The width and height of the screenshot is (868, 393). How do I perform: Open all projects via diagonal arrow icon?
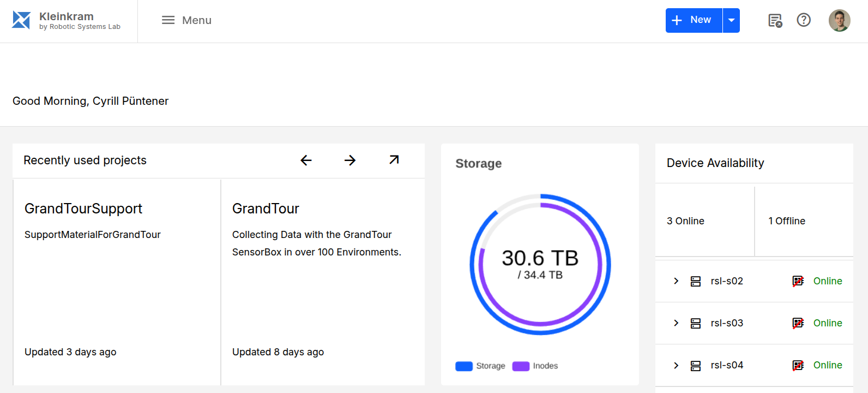pos(394,160)
